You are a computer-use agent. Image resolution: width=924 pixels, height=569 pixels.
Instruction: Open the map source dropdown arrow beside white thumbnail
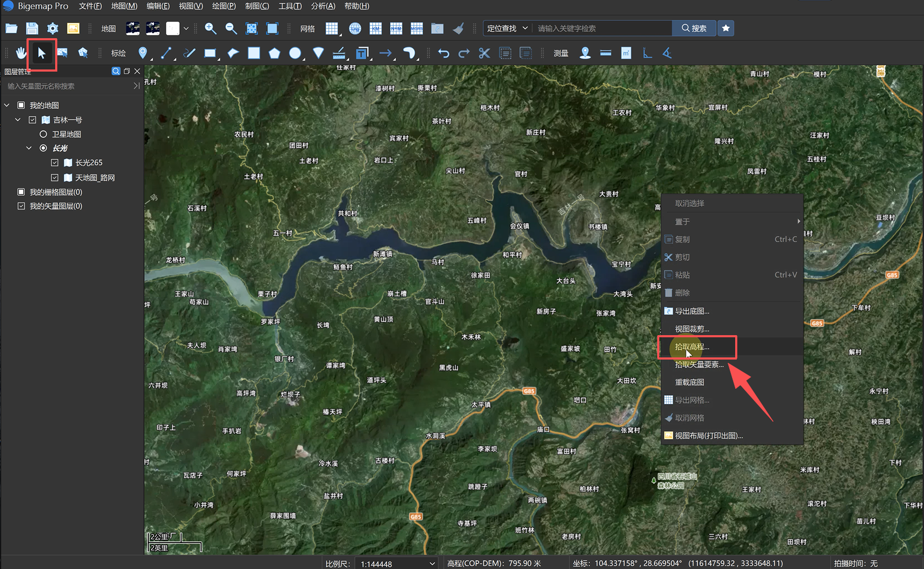click(x=186, y=28)
